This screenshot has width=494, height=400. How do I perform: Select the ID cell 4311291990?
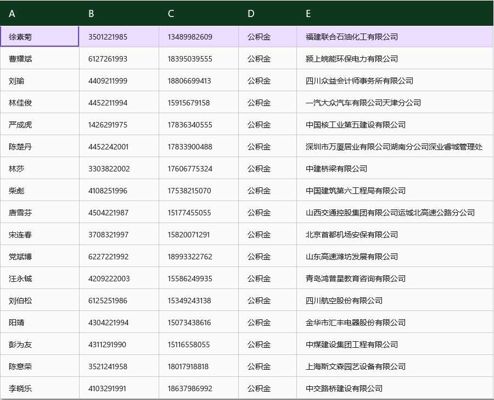click(x=119, y=345)
